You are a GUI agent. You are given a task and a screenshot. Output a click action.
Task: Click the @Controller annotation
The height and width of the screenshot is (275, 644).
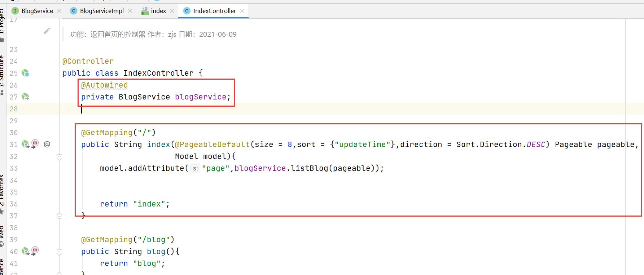click(x=88, y=61)
